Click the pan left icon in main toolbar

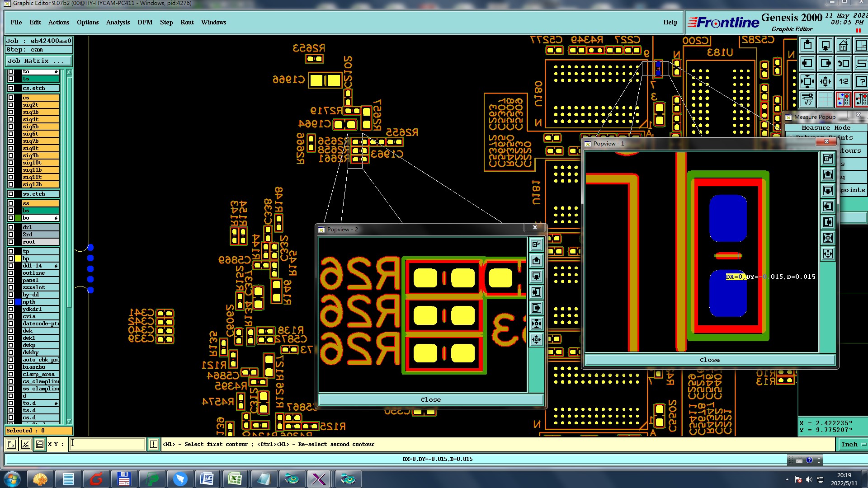[x=807, y=64]
